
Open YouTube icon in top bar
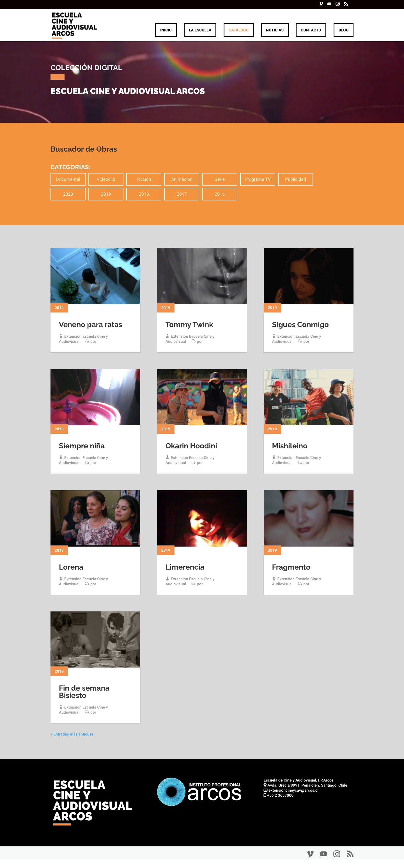[329, 4]
